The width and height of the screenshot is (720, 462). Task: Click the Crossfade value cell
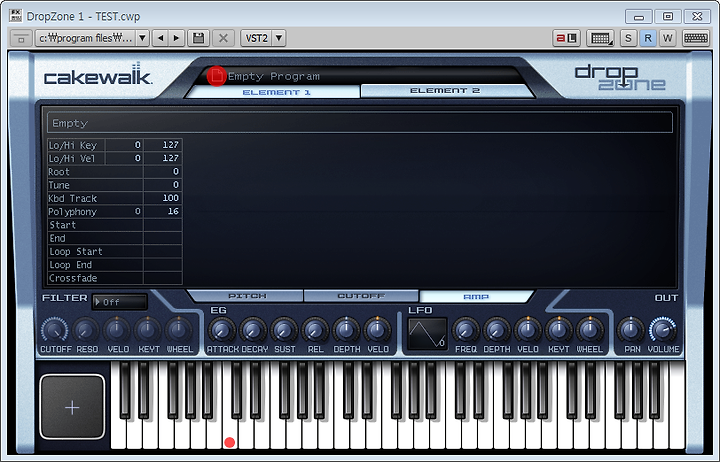tap(163, 278)
